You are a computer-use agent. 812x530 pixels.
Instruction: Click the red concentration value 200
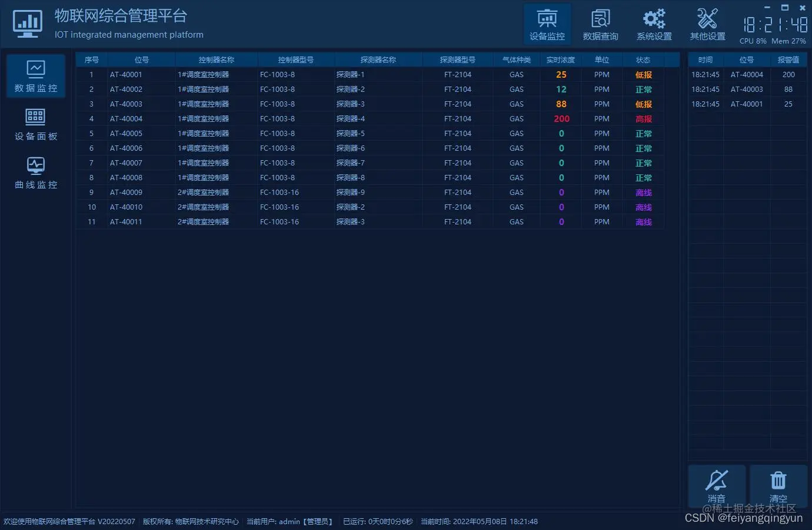(561, 119)
